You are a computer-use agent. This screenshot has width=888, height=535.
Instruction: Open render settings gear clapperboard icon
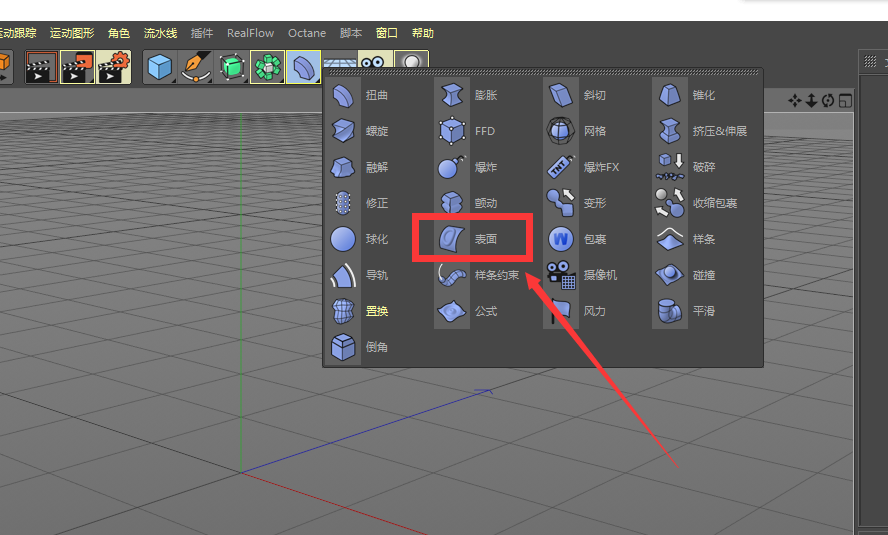point(113,67)
